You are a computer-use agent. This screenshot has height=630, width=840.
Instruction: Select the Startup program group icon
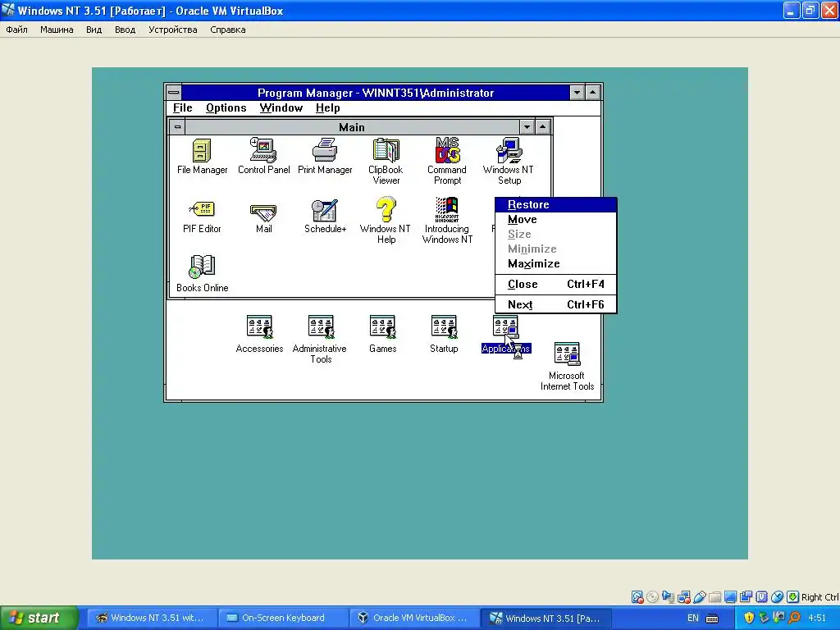444,327
